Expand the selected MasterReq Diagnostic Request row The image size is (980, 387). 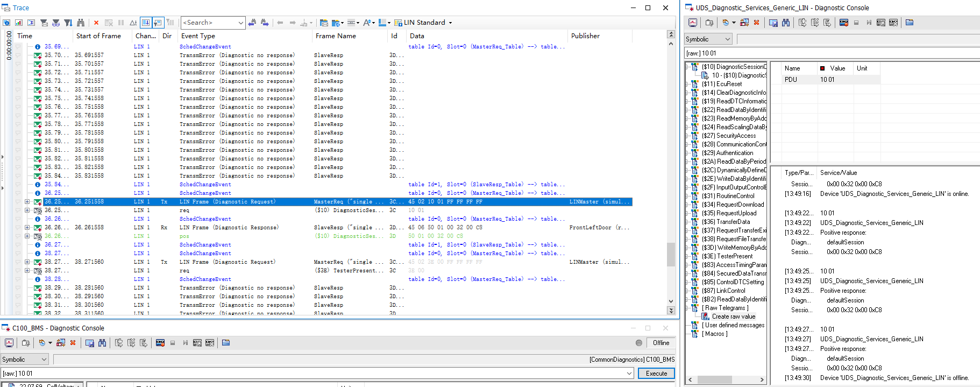point(27,202)
